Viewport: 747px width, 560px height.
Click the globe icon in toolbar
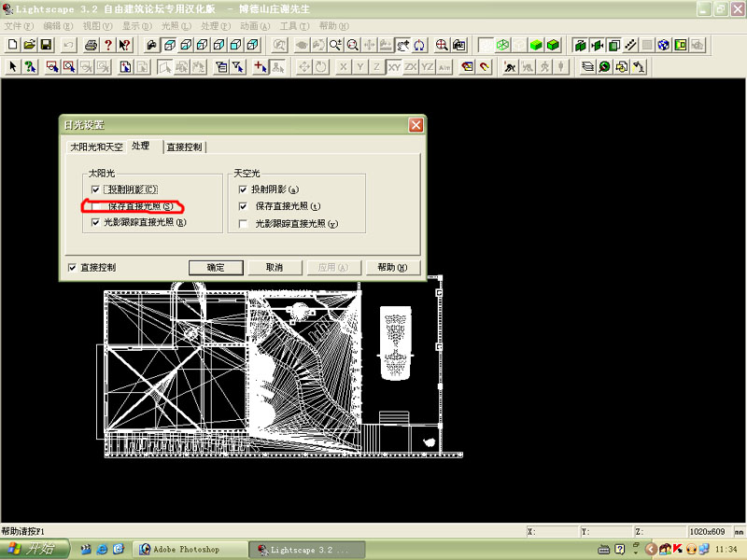(x=664, y=45)
